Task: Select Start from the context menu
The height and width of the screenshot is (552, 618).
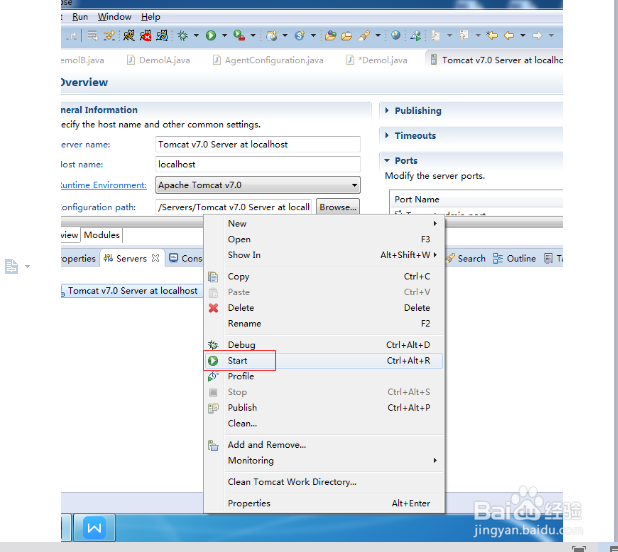Action: point(324,361)
